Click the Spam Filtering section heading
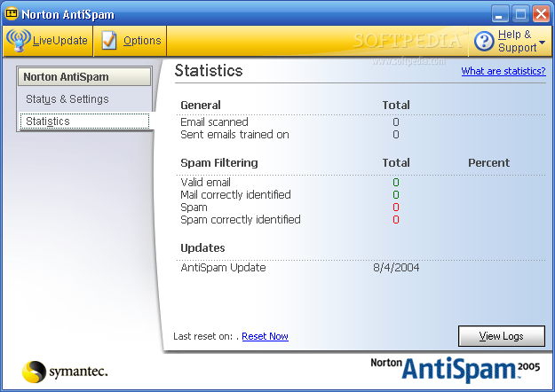This screenshot has height=392, width=555. [x=219, y=163]
